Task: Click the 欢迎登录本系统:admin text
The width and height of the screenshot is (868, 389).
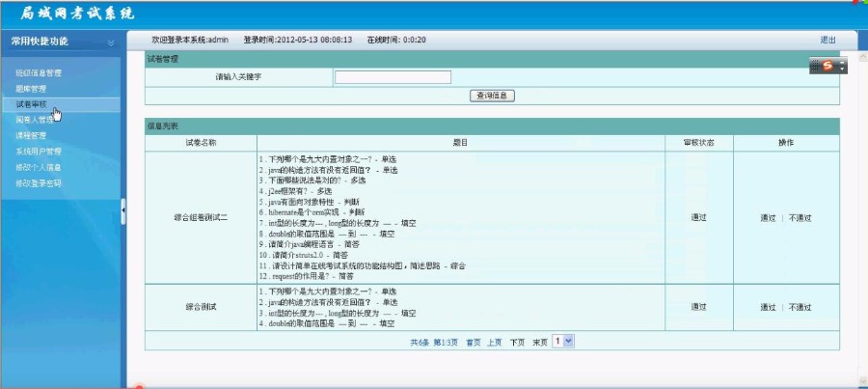Action: [190, 40]
